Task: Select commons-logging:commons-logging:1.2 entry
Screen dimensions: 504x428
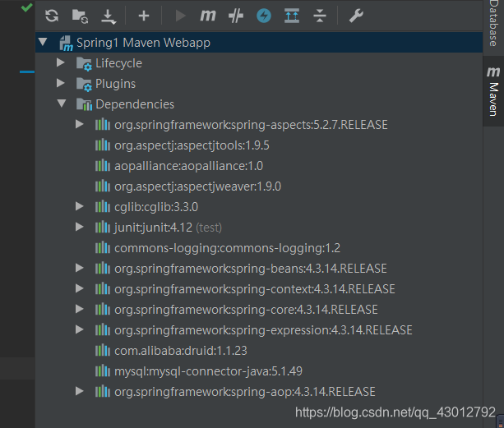Action: click(x=227, y=248)
